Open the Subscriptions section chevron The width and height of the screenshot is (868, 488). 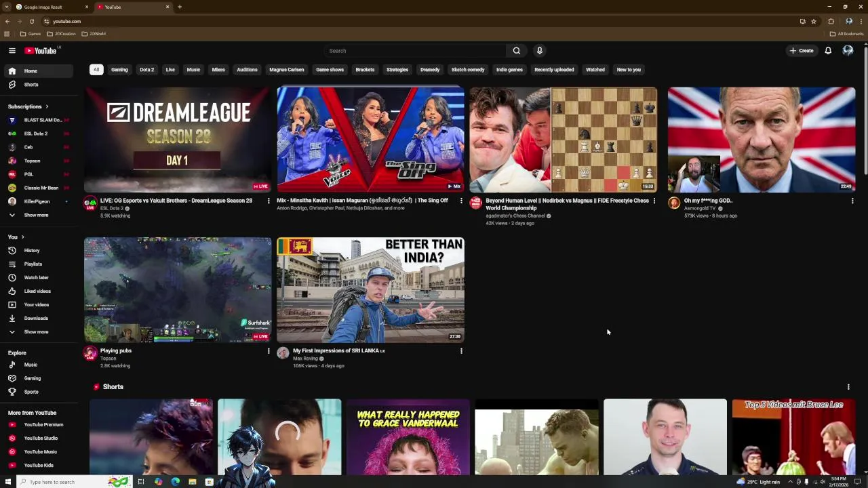(47, 106)
